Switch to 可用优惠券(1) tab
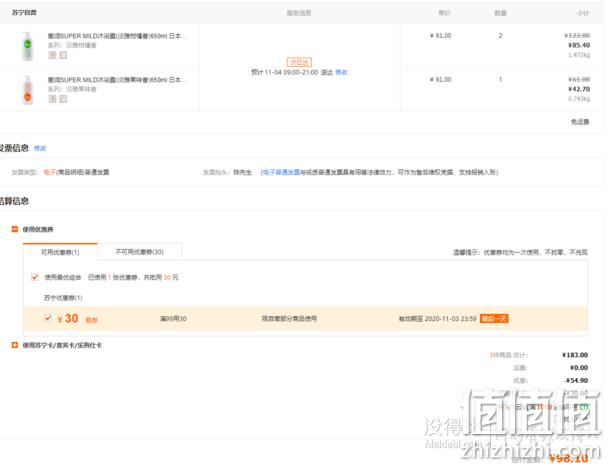610x468 pixels. pos(60,252)
